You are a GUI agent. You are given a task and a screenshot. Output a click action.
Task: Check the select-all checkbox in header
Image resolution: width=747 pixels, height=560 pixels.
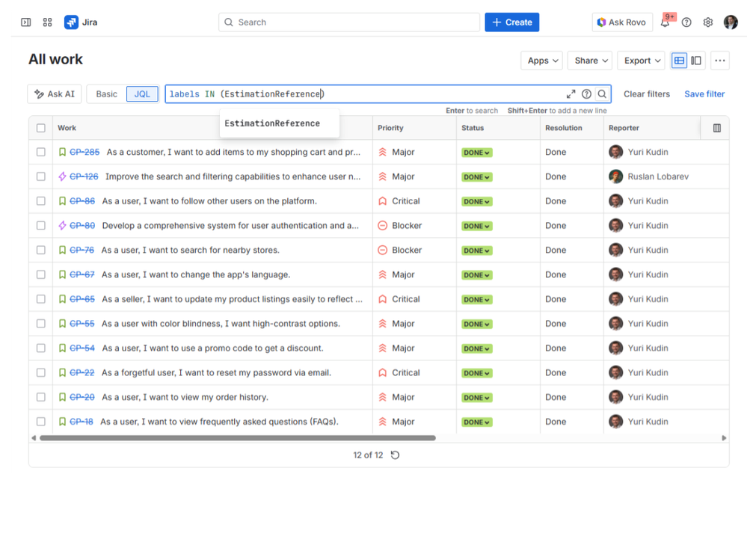(41, 127)
